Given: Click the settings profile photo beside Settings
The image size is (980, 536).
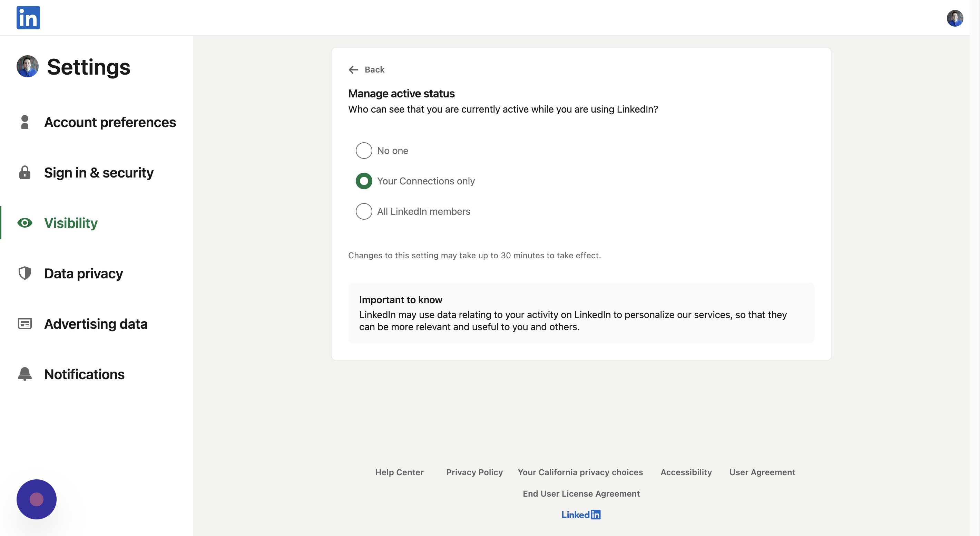Looking at the screenshot, I should tap(27, 67).
